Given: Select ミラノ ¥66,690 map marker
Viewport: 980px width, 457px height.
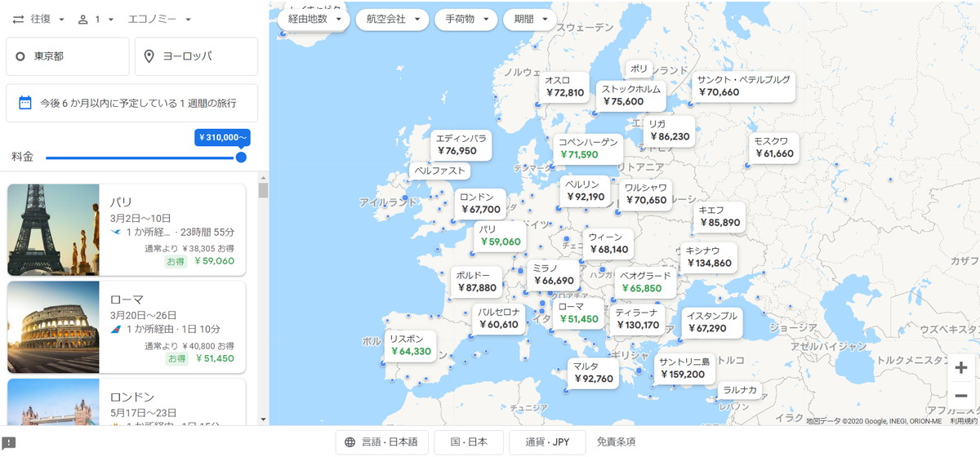Looking at the screenshot, I should pos(553,274).
